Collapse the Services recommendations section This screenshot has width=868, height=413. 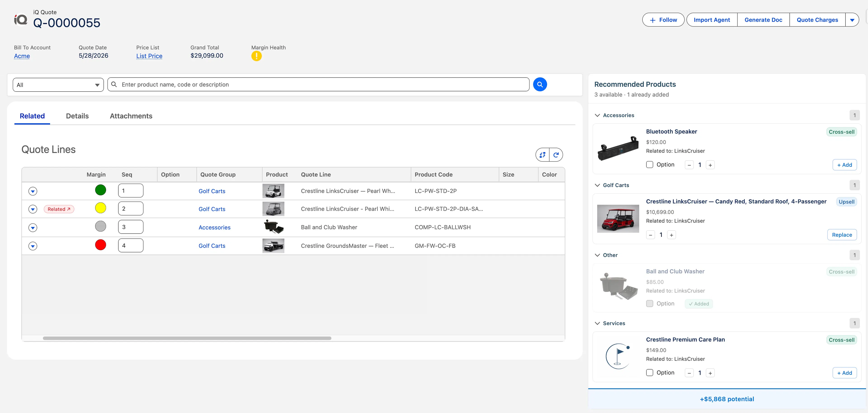[x=597, y=323]
